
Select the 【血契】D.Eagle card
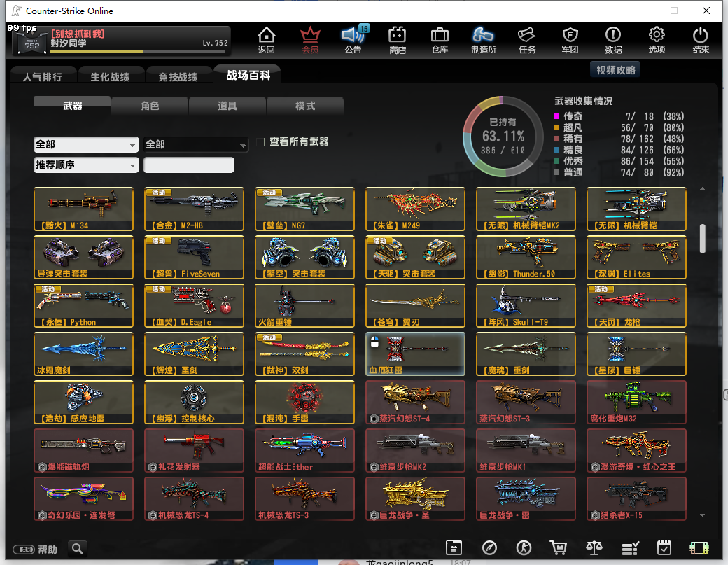(x=194, y=305)
